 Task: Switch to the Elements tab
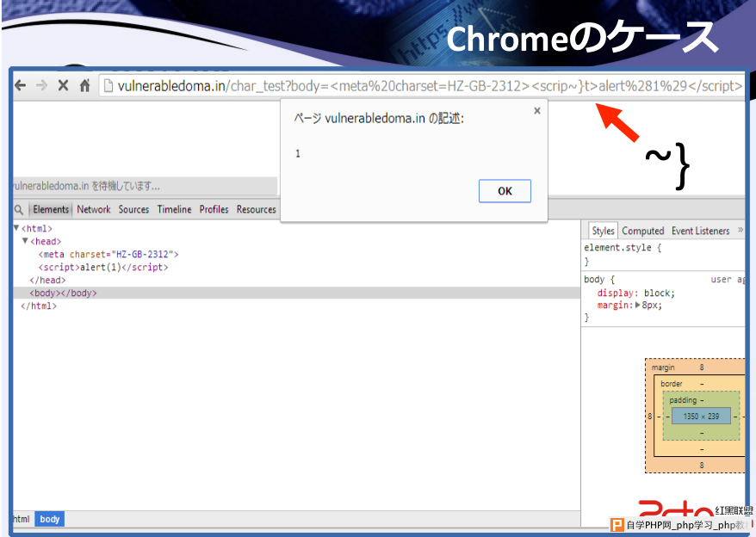[51, 209]
